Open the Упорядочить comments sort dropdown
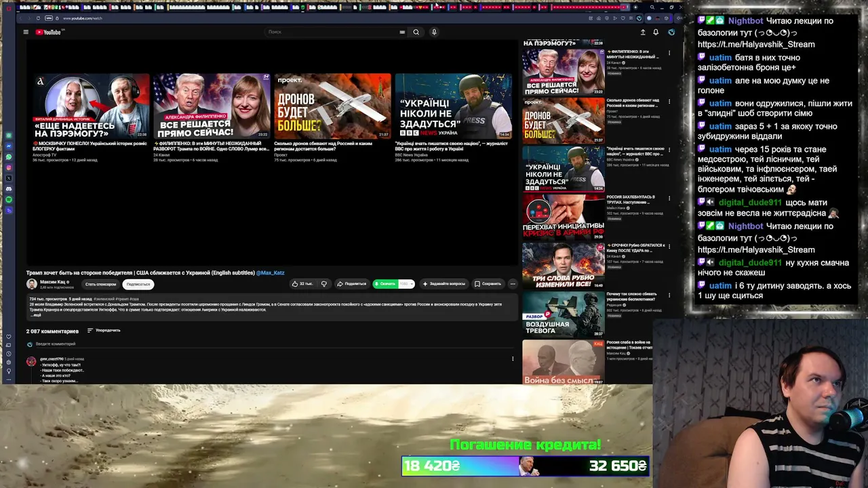 [x=104, y=331]
